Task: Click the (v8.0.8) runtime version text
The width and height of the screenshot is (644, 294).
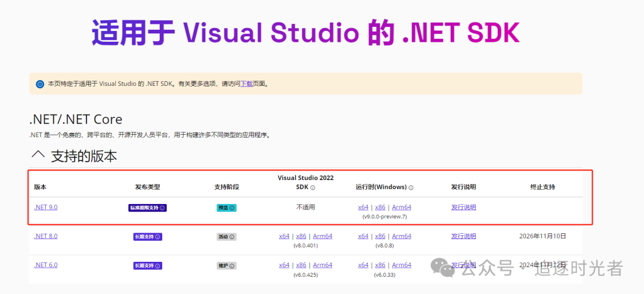Action: pos(385,246)
